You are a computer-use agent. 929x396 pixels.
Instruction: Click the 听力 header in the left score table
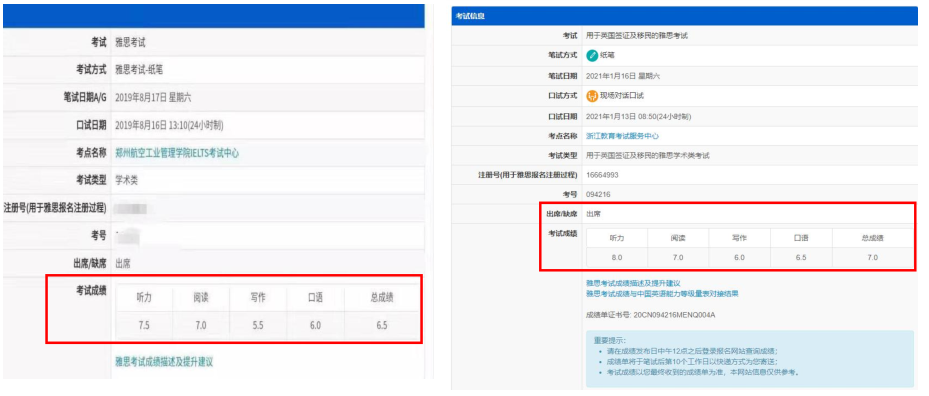click(x=144, y=298)
